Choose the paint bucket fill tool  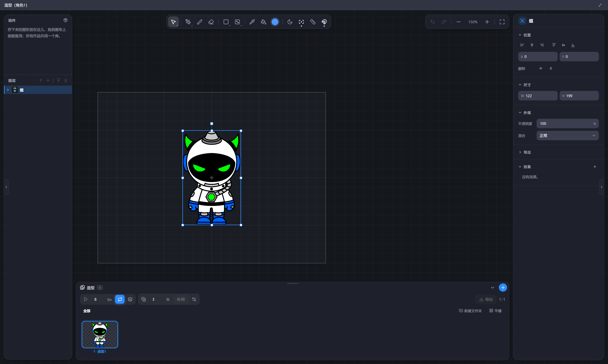pyautogui.click(x=263, y=22)
